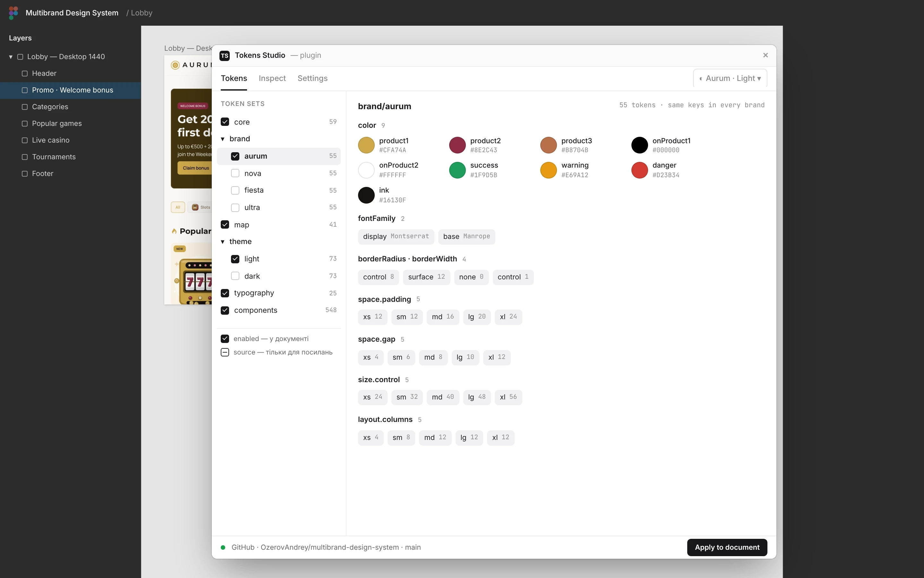Switch to the Settings tab
Viewport: 924px width, 578px height.
click(312, 78)
